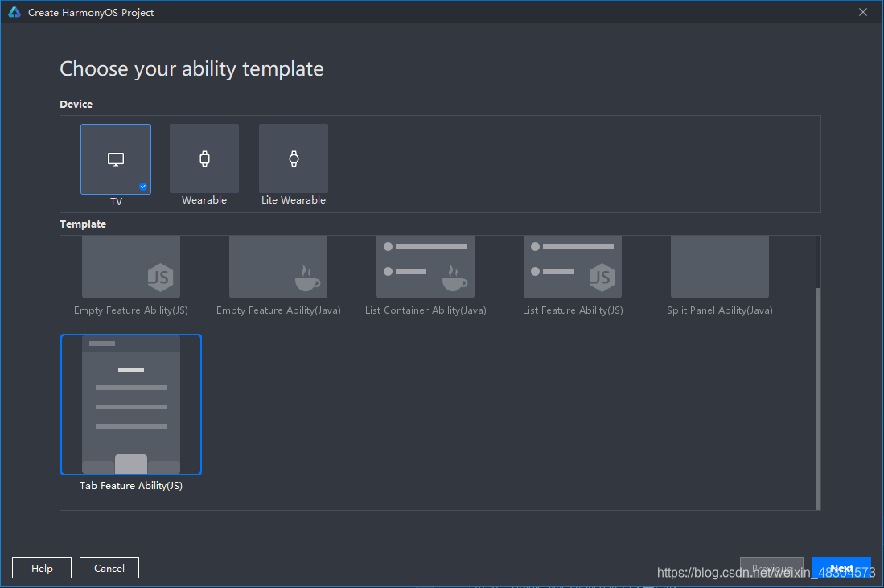The image size is (884, 588).
Task: Click the 'Empty Feature Ability(Java)' label
Action: 278,310
